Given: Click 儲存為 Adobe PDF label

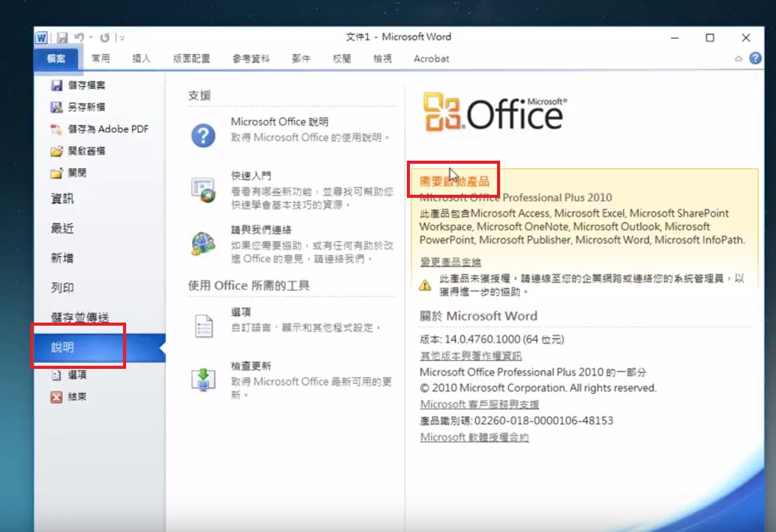Looking at the screenshot, I should tap(108, 129).
